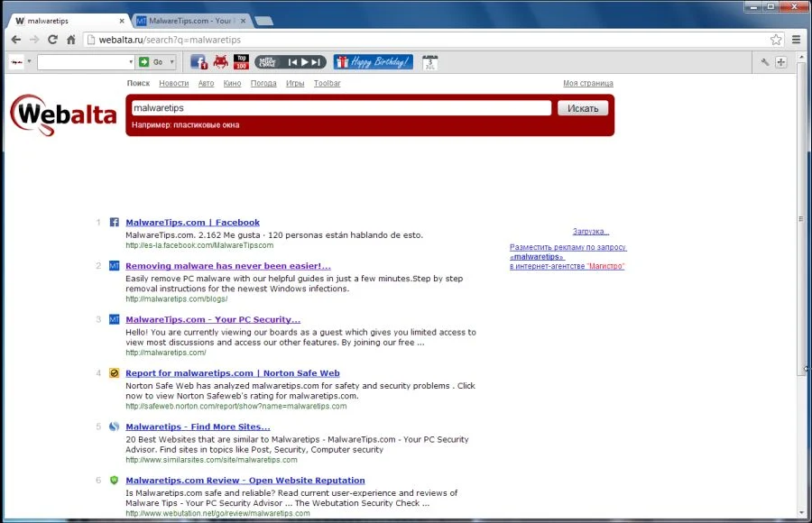The image size is (812, 523).
Task: Open MalwareTips.com - Your PC Security result
Action: coord(213,319)
